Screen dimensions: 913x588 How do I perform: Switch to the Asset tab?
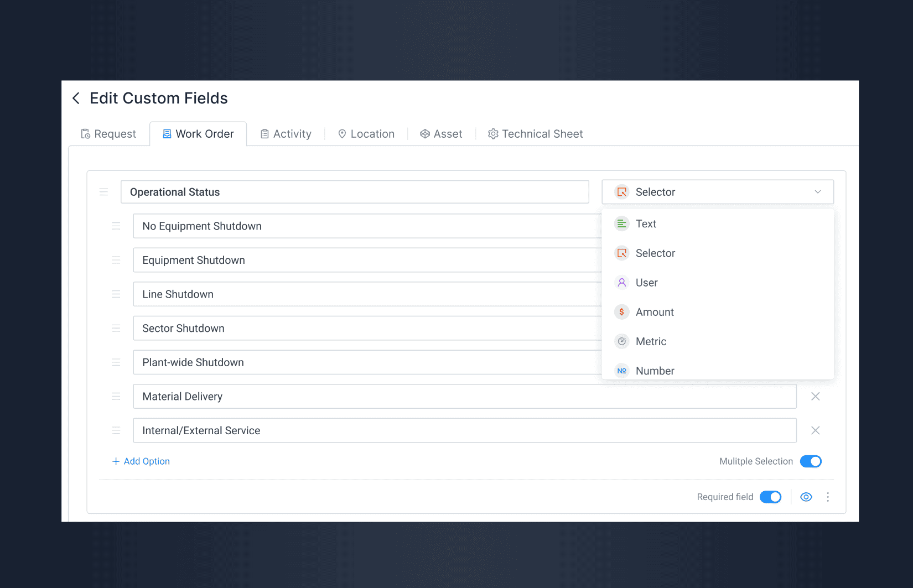tap(441, 134)
